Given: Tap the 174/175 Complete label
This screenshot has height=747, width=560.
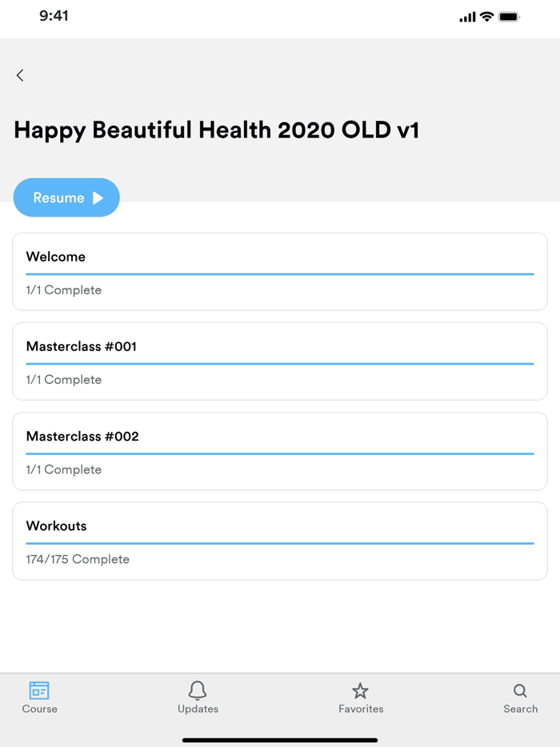Looking at the screenshot, I should click(78, 558).
